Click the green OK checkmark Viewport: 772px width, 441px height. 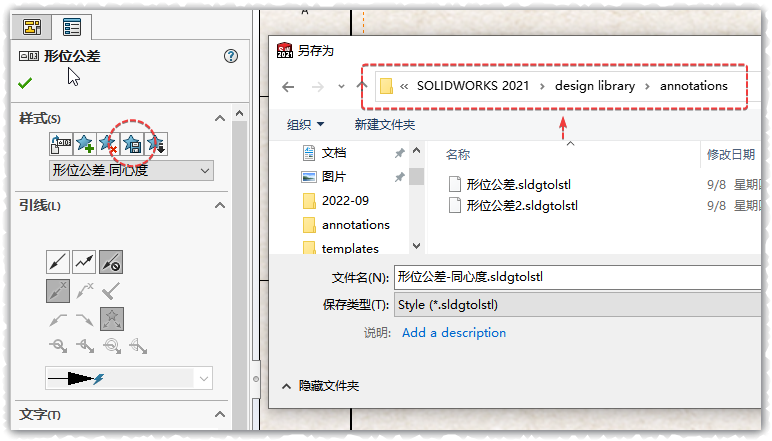tap(25, 83)
